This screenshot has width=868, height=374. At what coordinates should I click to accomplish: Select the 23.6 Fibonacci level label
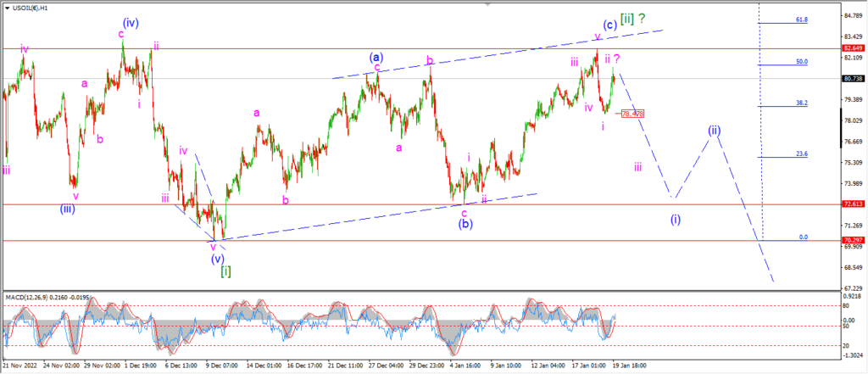coord(802,154)
